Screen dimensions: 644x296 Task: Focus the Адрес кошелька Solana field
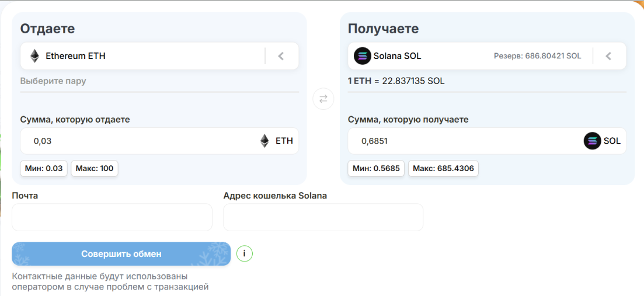click(x=323, y=217)
